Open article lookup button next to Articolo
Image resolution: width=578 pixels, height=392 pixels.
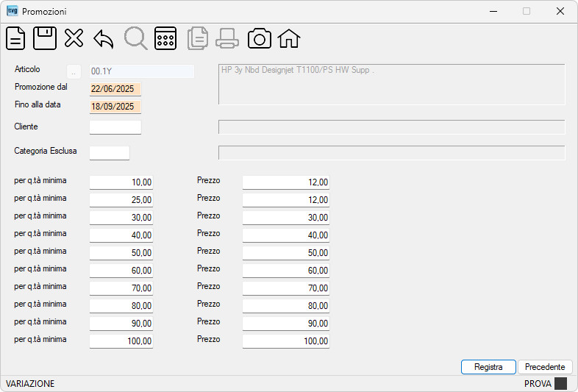(x=74, y=71)
